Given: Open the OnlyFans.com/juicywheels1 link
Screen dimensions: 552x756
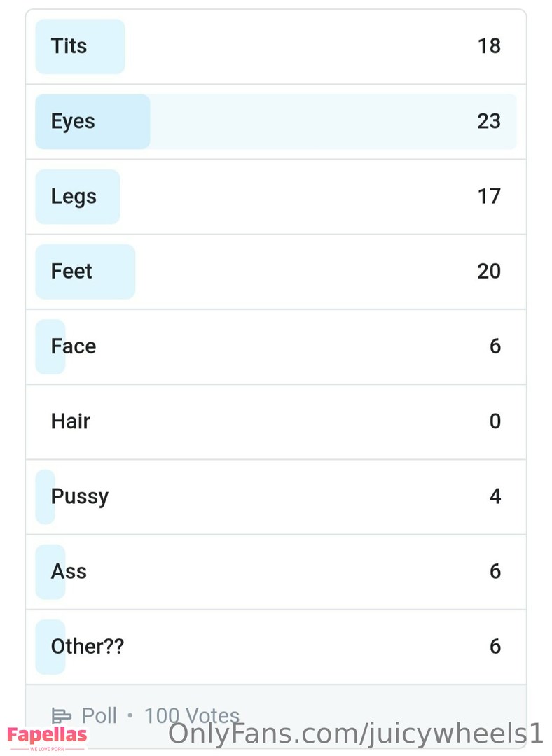Looking at the screenshot, I should (356, 734).
